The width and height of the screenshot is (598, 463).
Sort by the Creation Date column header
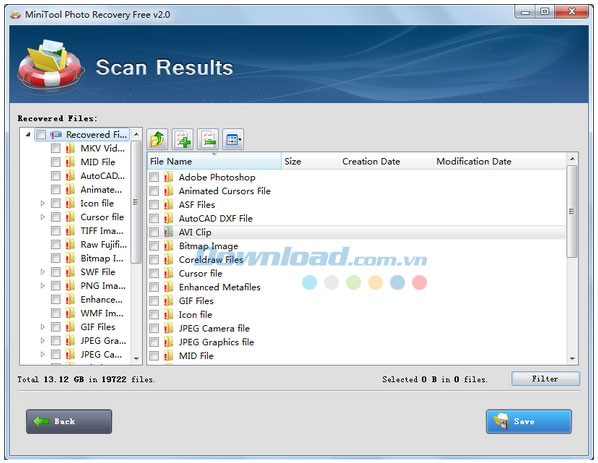point(386,161)
